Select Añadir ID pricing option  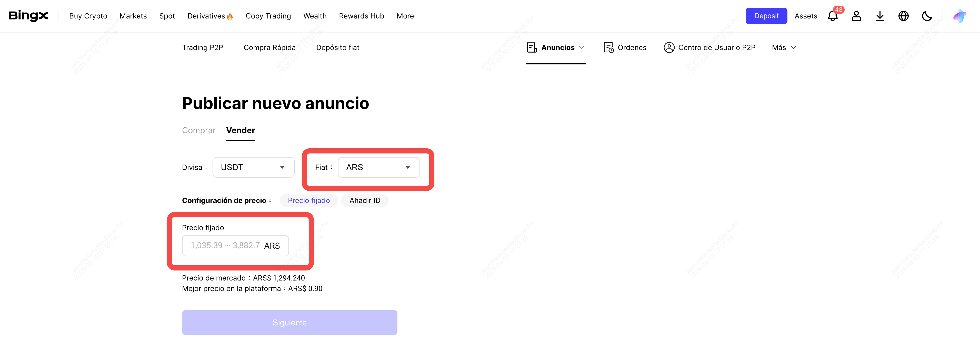364,201
